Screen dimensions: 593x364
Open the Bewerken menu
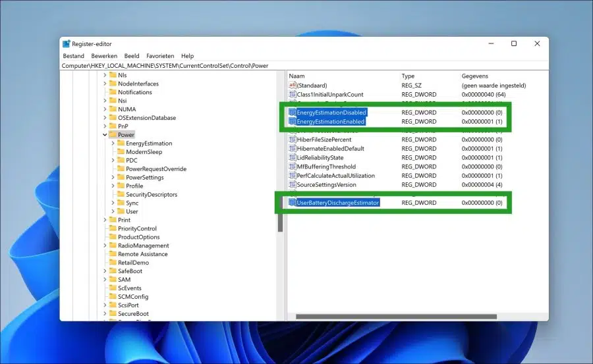104,56
